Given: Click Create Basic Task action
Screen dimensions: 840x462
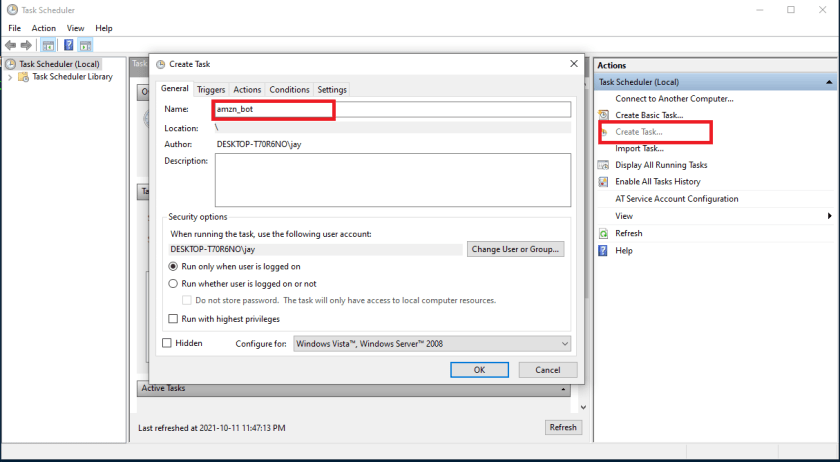Looking at the screenshot, I should pyautogui.click(x=649, y=115).
